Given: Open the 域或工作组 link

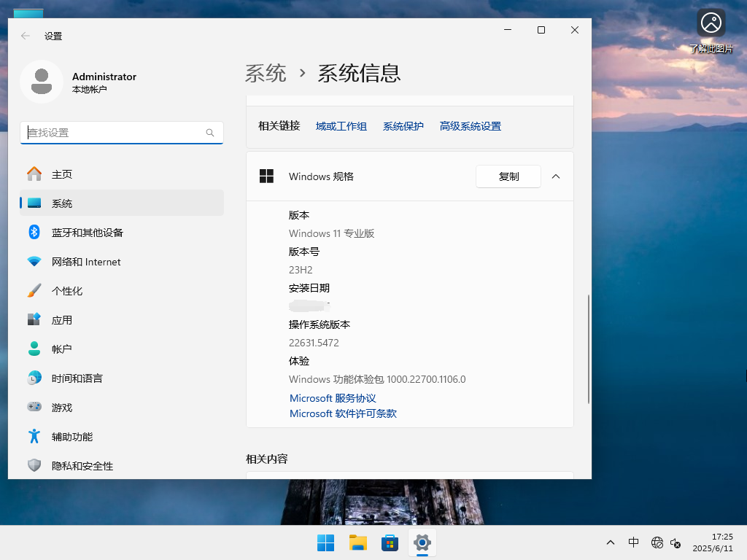Looking at the screenshot, I should coord(341,126).
